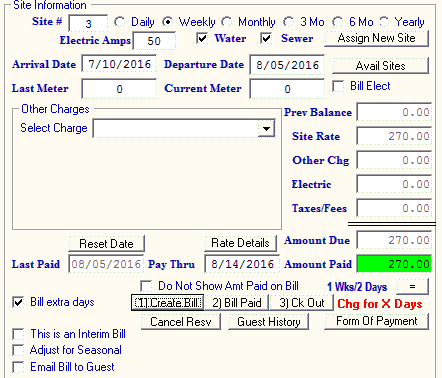The width and height of the screenshot is (442, 378).
Task: Click the Last Paid date field
Action: [106, 264]
